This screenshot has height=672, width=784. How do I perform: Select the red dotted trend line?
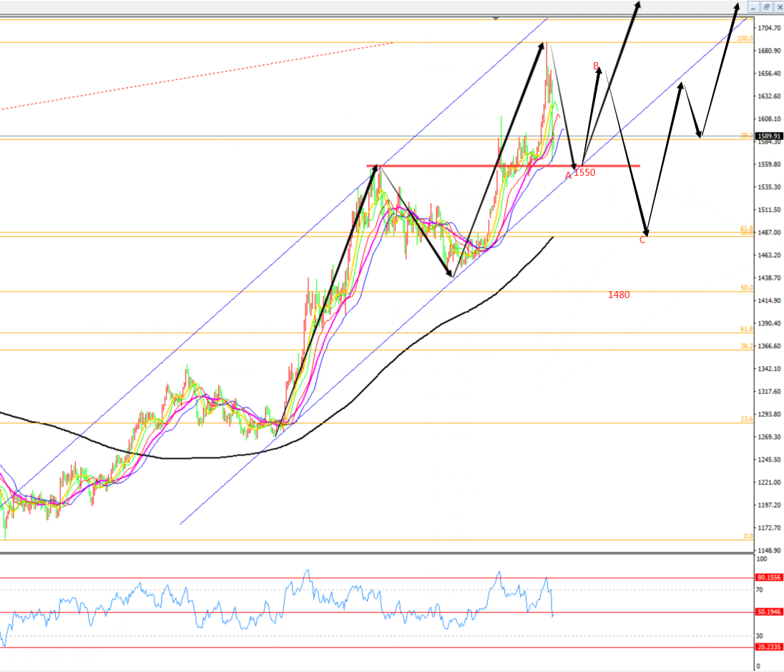click(x=215, y=75)
